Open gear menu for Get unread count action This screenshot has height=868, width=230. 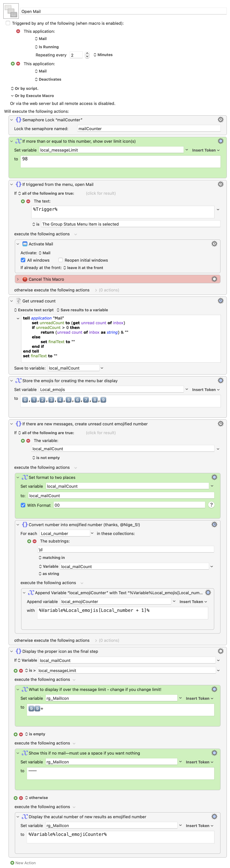click(221, 301)
